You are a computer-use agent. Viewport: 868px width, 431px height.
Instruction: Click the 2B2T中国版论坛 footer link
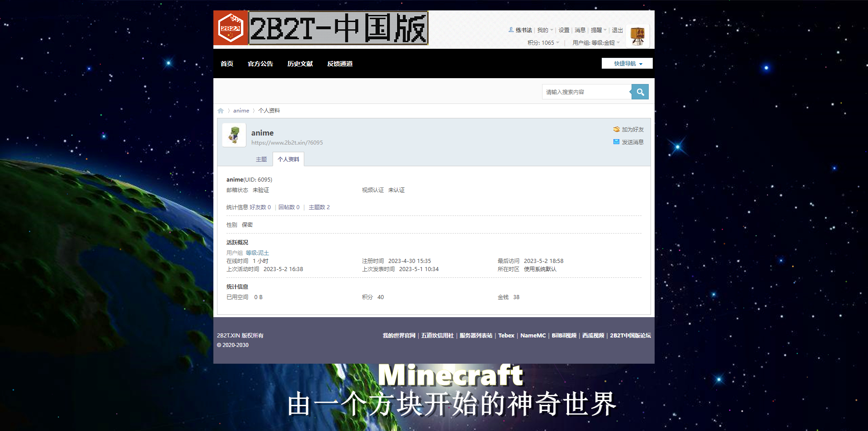pyautogui.click(x=630, y=336)
